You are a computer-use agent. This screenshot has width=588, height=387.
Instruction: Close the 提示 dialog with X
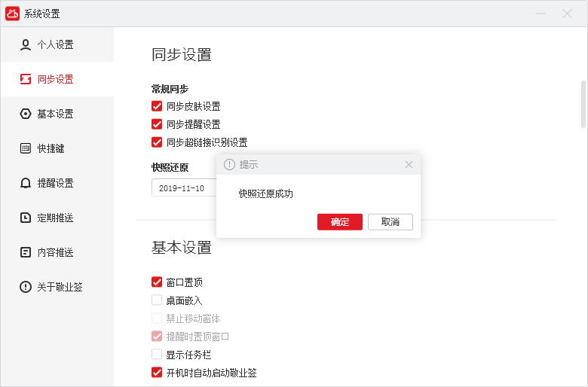click(409, 165)
